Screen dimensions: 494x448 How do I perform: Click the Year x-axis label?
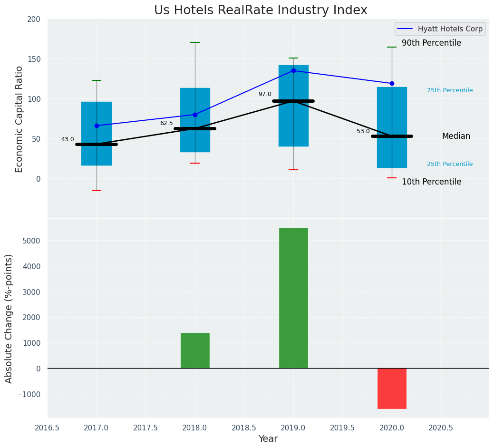click(268, 439)
